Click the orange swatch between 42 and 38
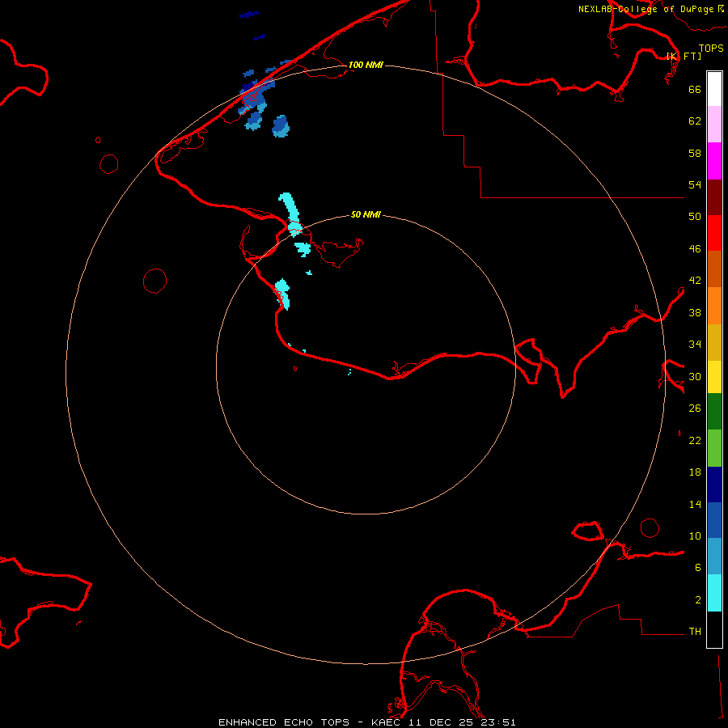This screenshot has height=728, width=728. pyautogui.click(x=714, y=306)
